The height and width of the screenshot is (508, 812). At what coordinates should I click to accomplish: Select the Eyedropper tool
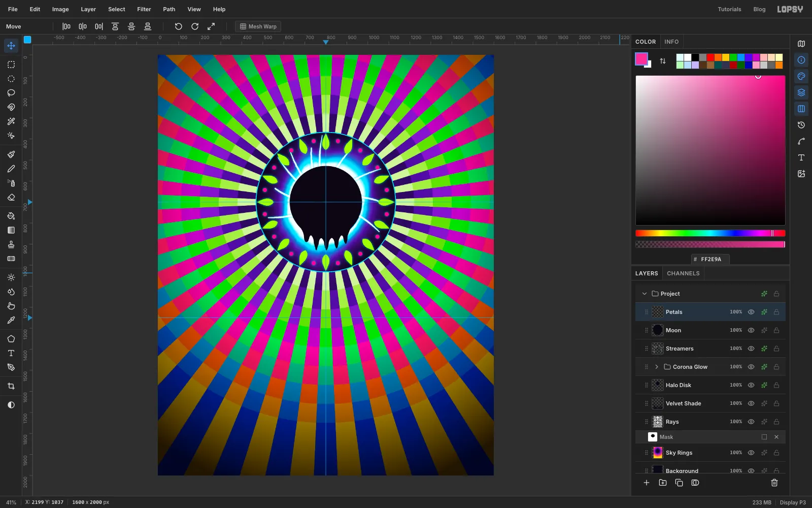tap(11, 320)
